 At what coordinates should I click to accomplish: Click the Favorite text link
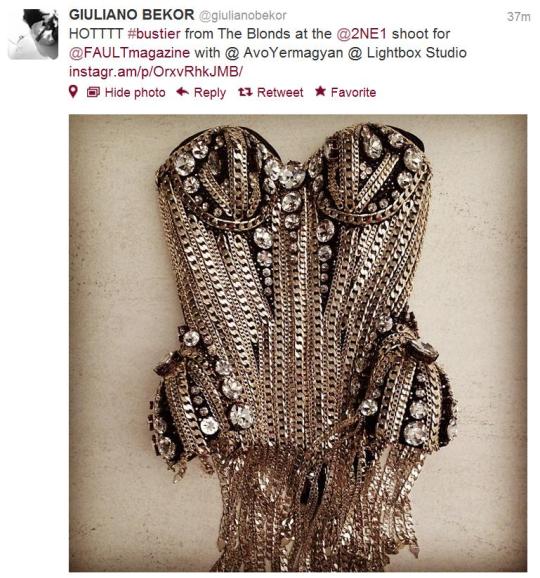pyautogui.click(x=353, y=93)
